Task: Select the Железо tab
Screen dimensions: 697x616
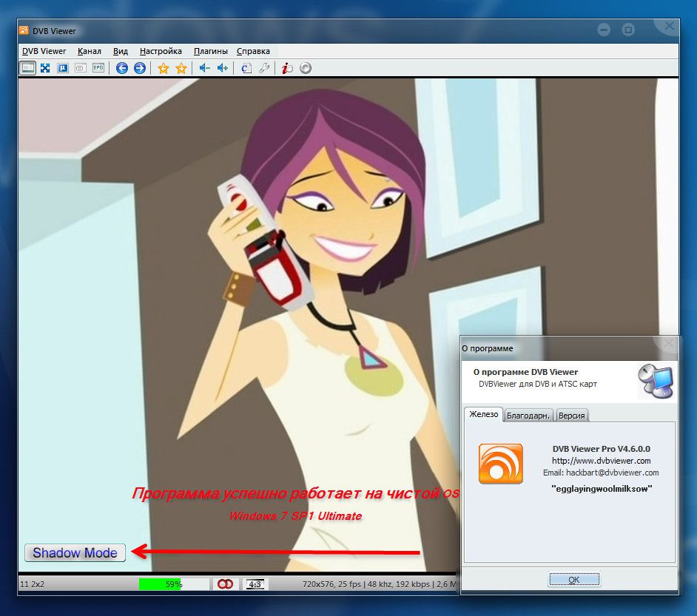Action: click(484, 414)
